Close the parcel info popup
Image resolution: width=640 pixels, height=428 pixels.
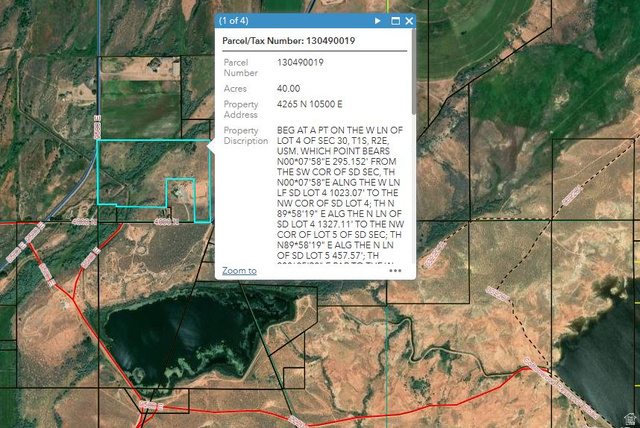click(x=409, y=20)
